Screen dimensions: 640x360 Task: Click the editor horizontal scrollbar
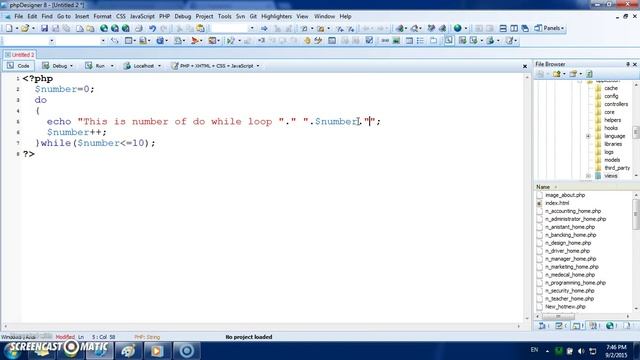(262, 326)
